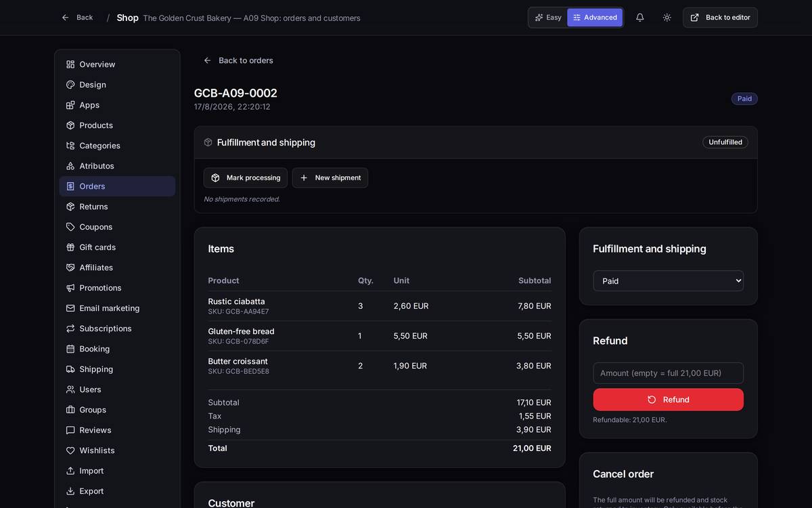This screenshot has width=812, height=508.
Task: Open the Affiliates section
Action: [x=117, y=268]
